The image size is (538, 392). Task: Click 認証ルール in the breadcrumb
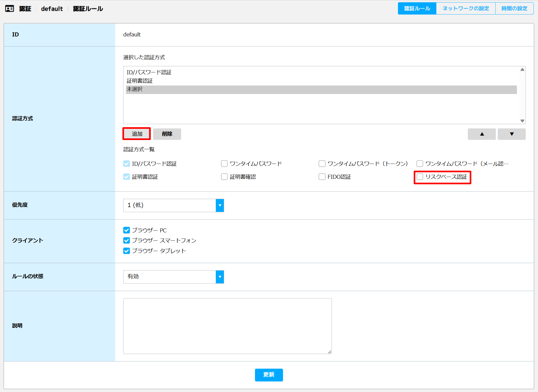[x=88, y=9]
